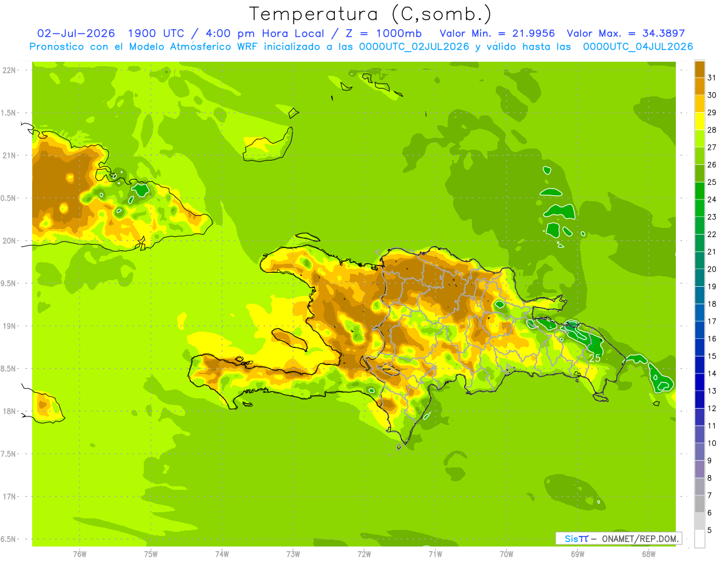Click the white "25" contour label on map
Screen dimensions: 728x562
coord(595,358)
